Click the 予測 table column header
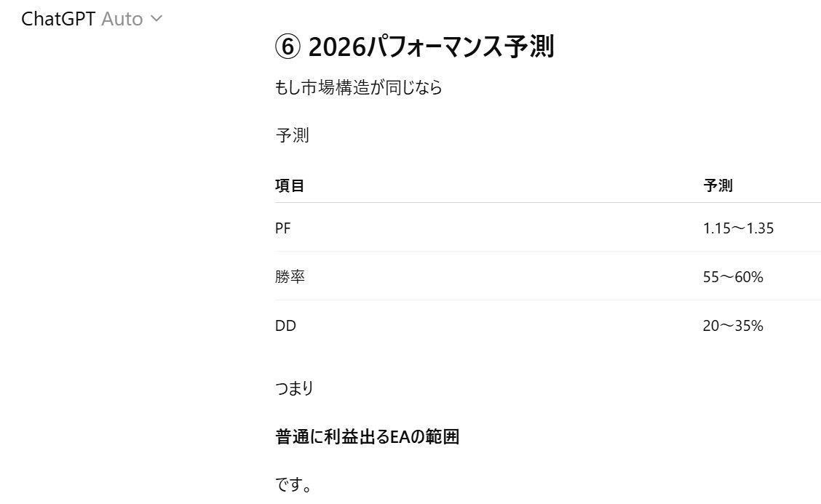821x504 pixels. pos(718,185)
